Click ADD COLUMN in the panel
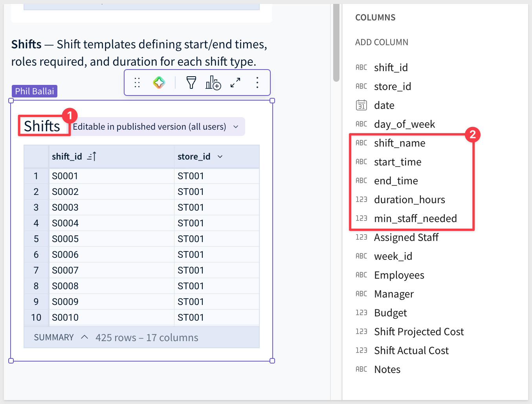 (382, 42)
